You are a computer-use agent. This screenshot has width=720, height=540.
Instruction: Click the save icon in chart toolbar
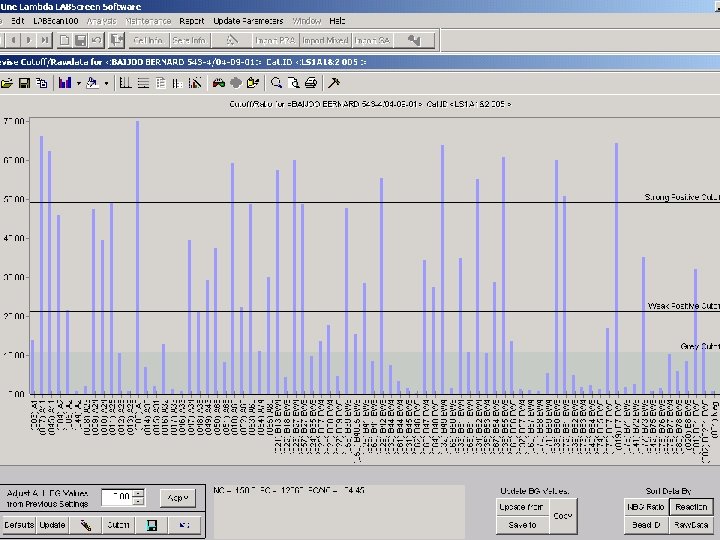tap(22, 83)
